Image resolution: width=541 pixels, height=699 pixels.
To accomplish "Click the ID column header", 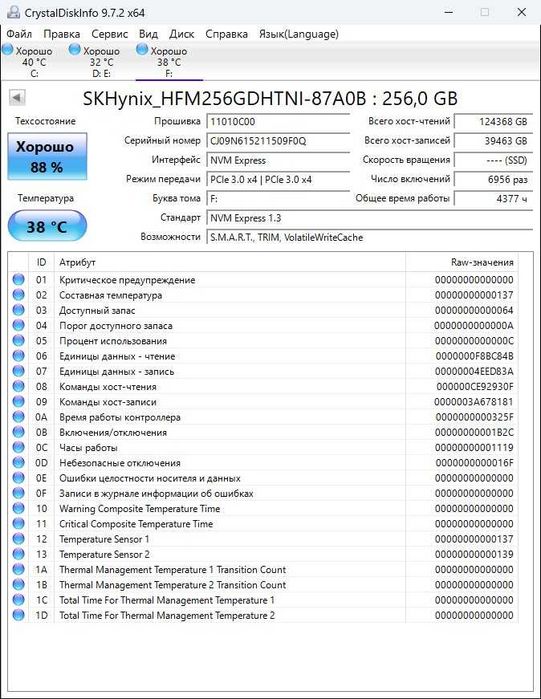I will (x=41, y=262).
